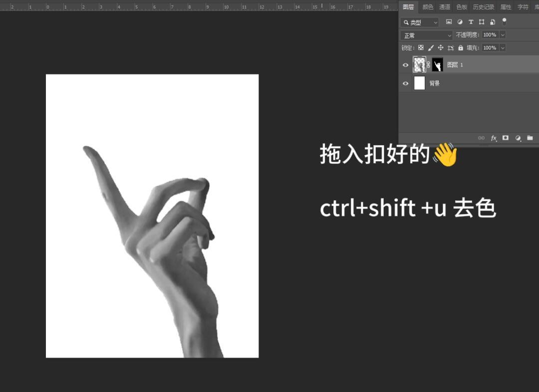Select 图层 1 layer mask thumbnail

(x=437, y=65)
